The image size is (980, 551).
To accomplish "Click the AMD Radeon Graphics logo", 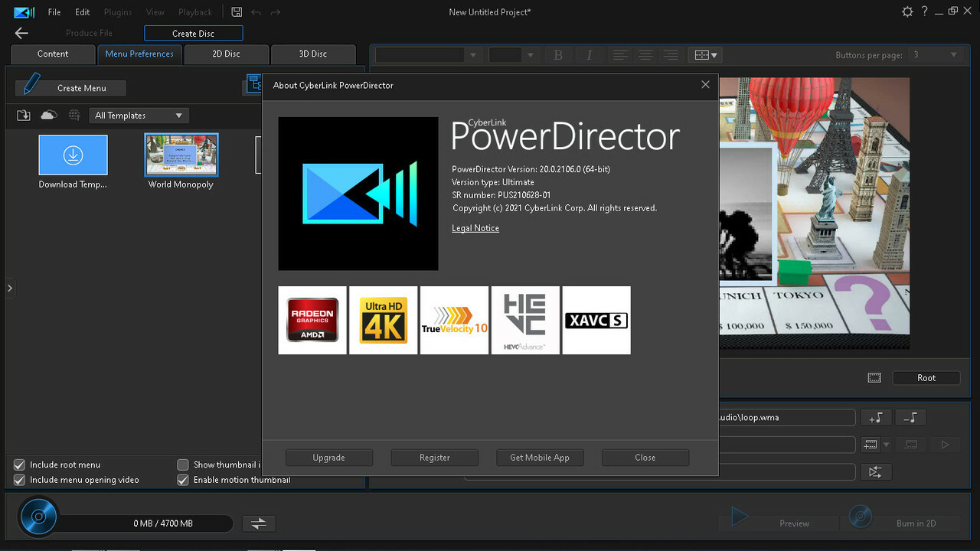I will pos(312,320).
